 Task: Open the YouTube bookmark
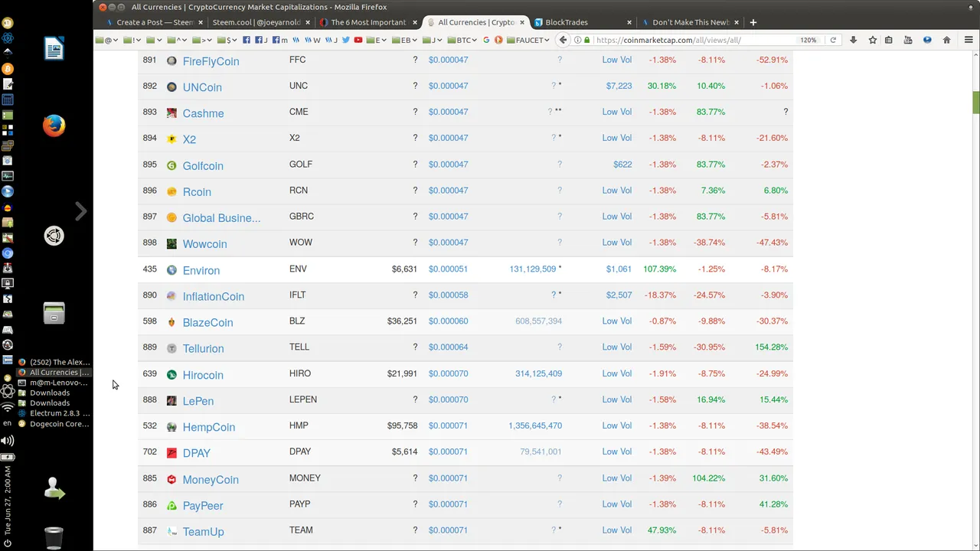click(x=358, y=40)
